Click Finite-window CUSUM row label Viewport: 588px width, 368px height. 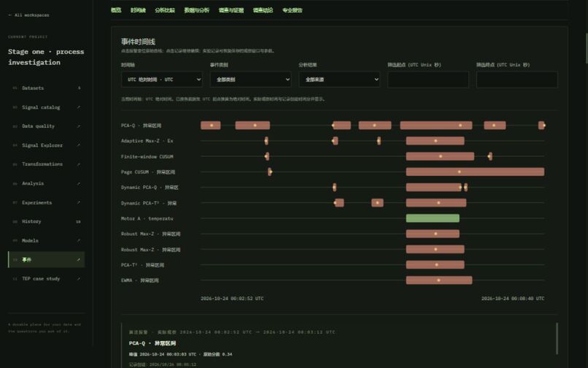pos(147,156)
